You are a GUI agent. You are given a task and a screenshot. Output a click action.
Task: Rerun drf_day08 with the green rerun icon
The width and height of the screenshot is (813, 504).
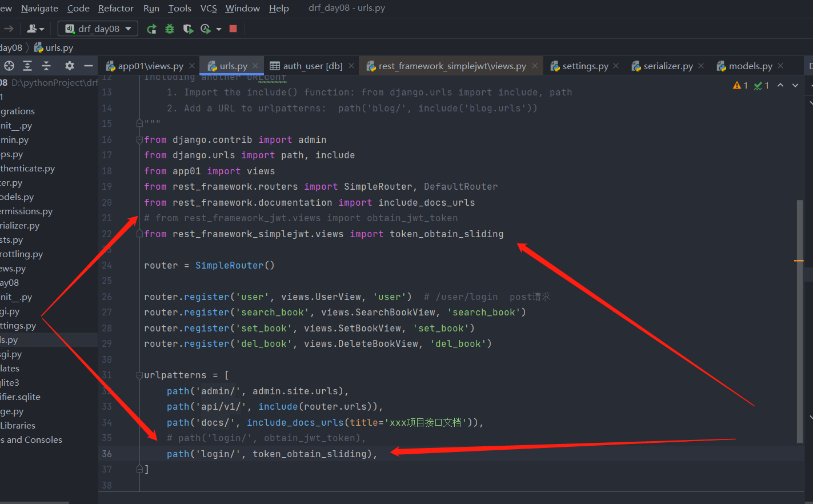point(151,29)
